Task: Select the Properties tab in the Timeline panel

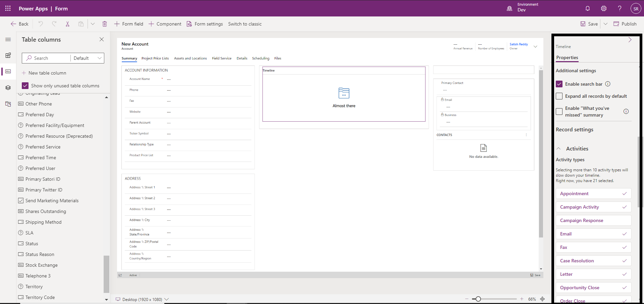Action: (x=567, y=57)
